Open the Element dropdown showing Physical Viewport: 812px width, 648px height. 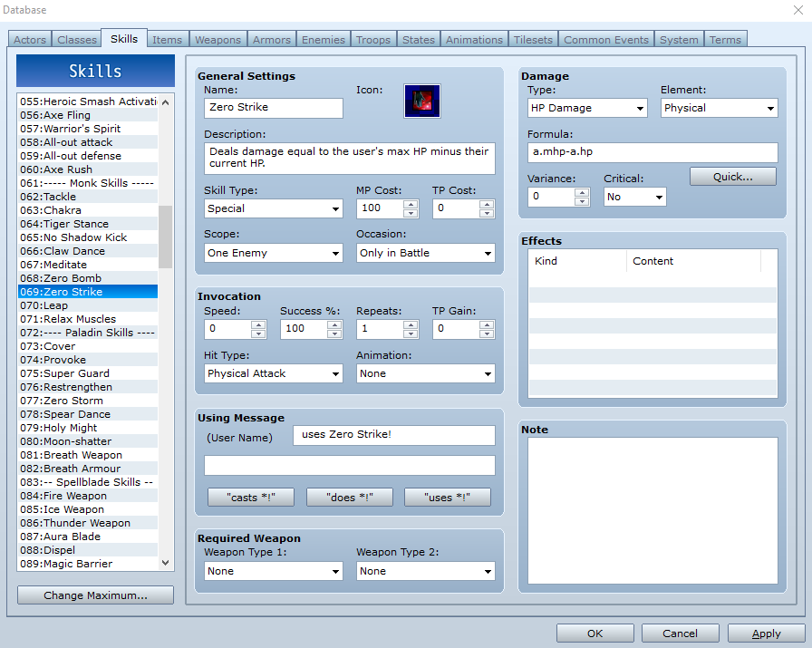click(720, 108)
